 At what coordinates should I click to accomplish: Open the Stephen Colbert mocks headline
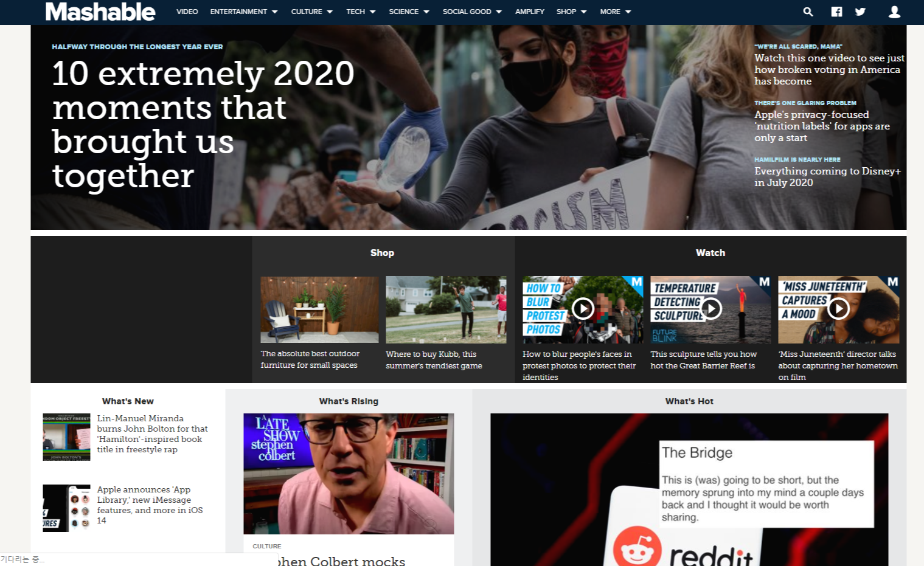point(341,561)
